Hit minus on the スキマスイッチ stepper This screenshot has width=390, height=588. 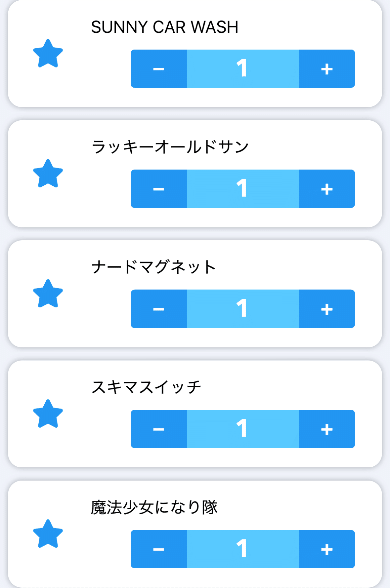point(159,429)
